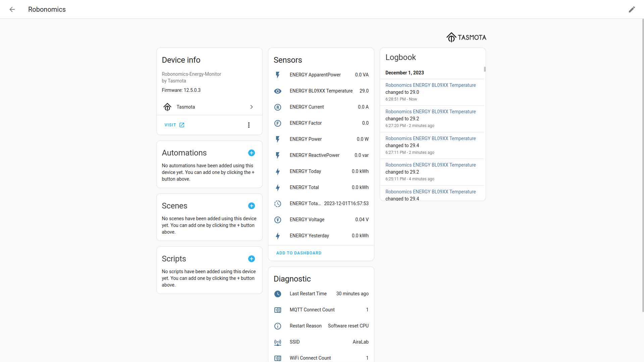Add a new automation with plus button
Screen dimensions: 644x362
pyautogui.click(x=252, y=153)
